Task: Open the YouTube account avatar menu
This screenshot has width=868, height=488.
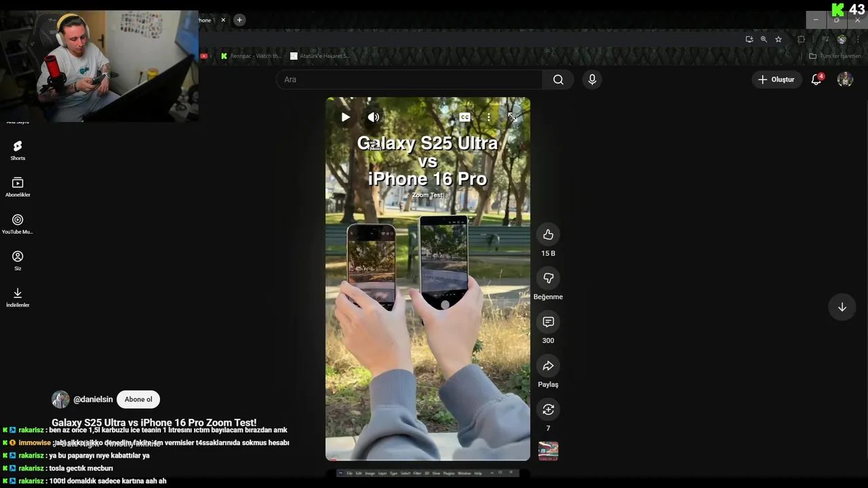Action: (845, 79)
